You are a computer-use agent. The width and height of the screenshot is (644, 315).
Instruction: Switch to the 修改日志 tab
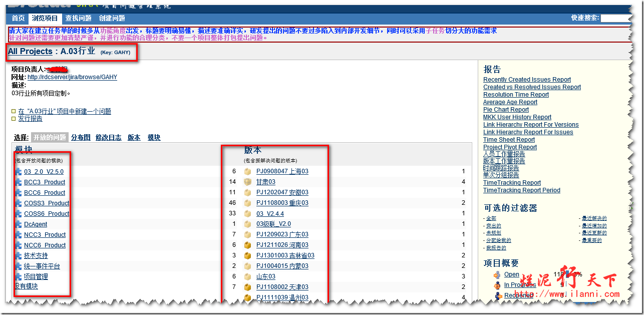click(x=108, y=138)
